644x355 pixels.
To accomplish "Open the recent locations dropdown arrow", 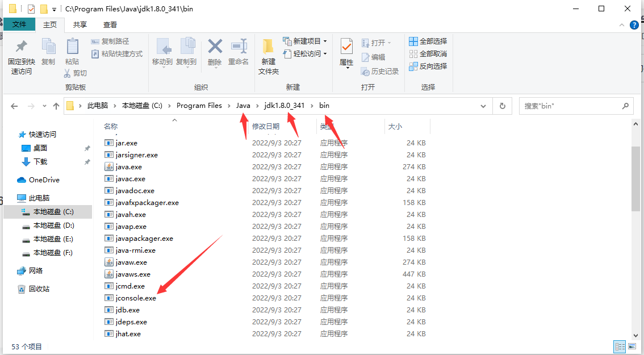I will (44, 106).
